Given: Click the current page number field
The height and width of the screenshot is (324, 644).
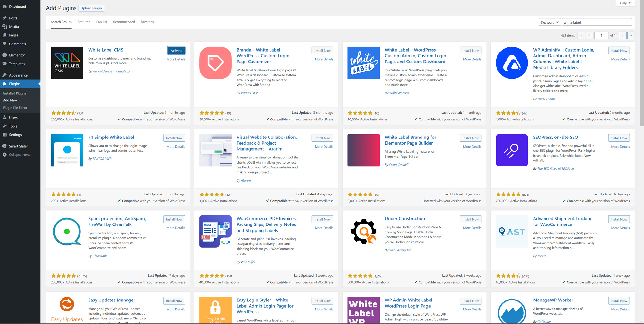Looking at the screenshot, I should tap(601, 35).
